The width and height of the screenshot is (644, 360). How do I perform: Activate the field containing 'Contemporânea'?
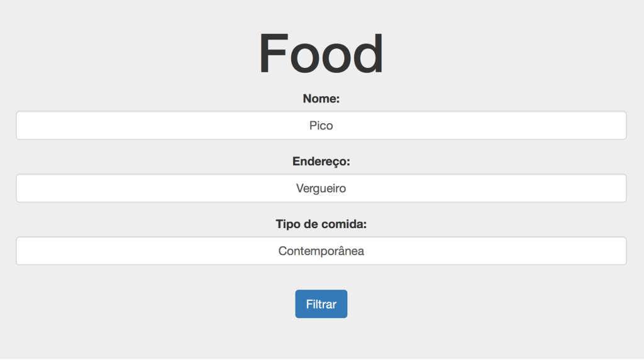pos(321,251)
